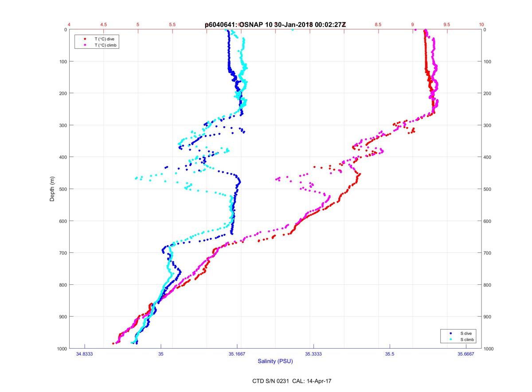Viewport: 532px width, 392px height.
Task: Click the right depth axis tick 100
Action: coord(488,62)
